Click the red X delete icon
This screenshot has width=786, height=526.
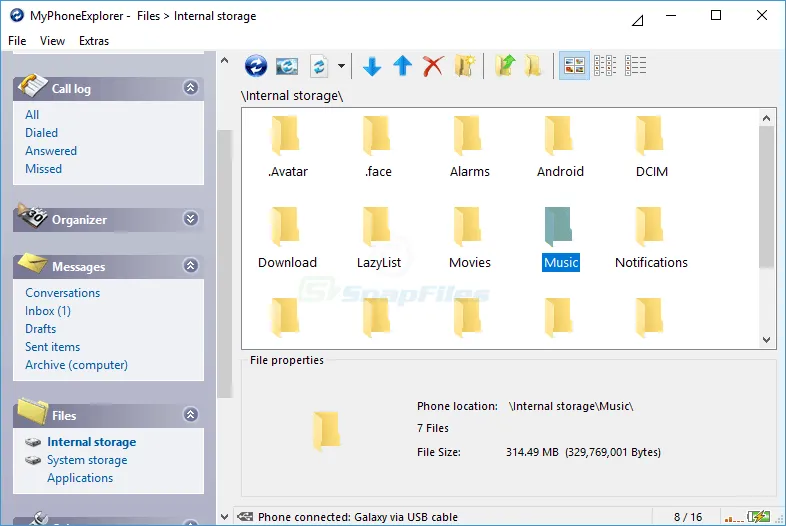pos(433,66)
